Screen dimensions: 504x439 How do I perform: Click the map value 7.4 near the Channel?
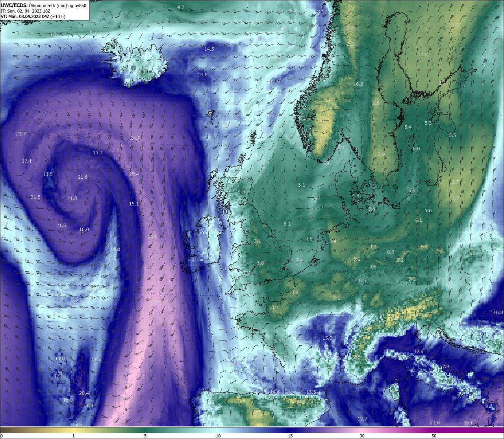[299, 261]
